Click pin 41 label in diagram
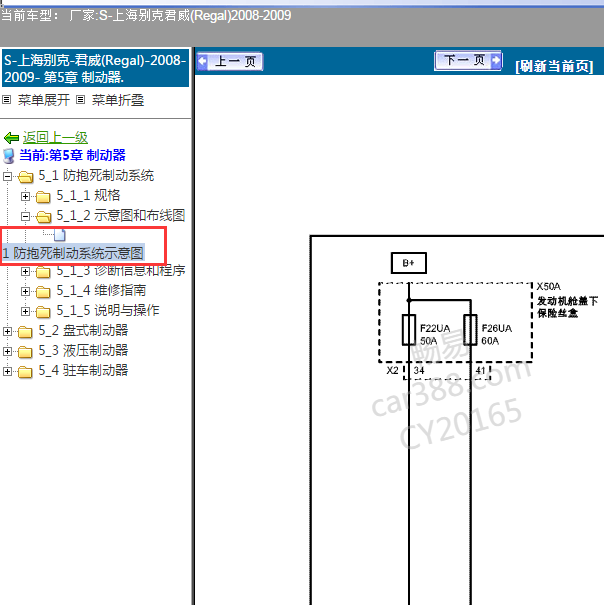Image resolution: width=604 pixels, height=605 pixels. (480, 371)
